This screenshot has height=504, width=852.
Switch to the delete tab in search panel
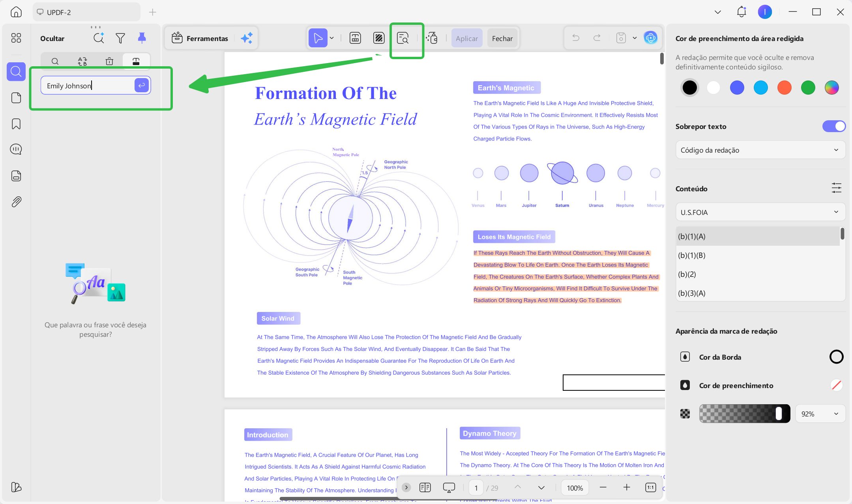coord(109,61)
